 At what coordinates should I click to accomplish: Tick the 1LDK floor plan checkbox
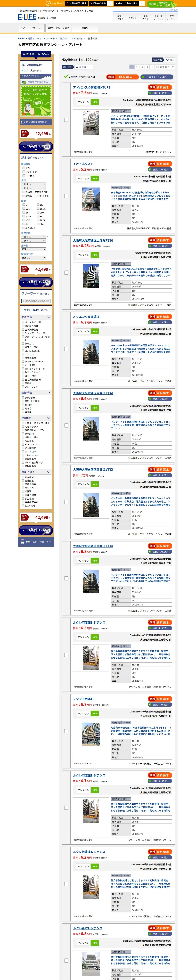tap(38, 208)
